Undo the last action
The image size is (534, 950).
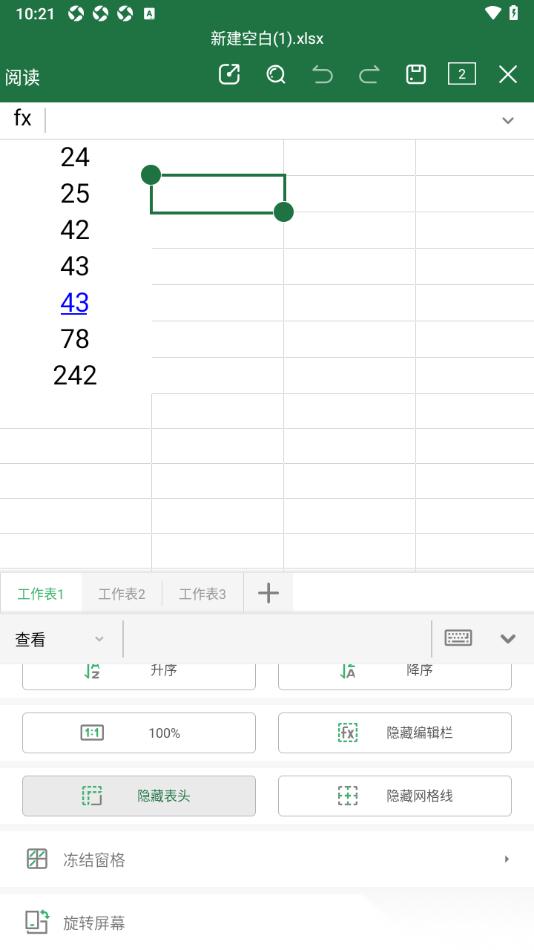tap(322, 75)
